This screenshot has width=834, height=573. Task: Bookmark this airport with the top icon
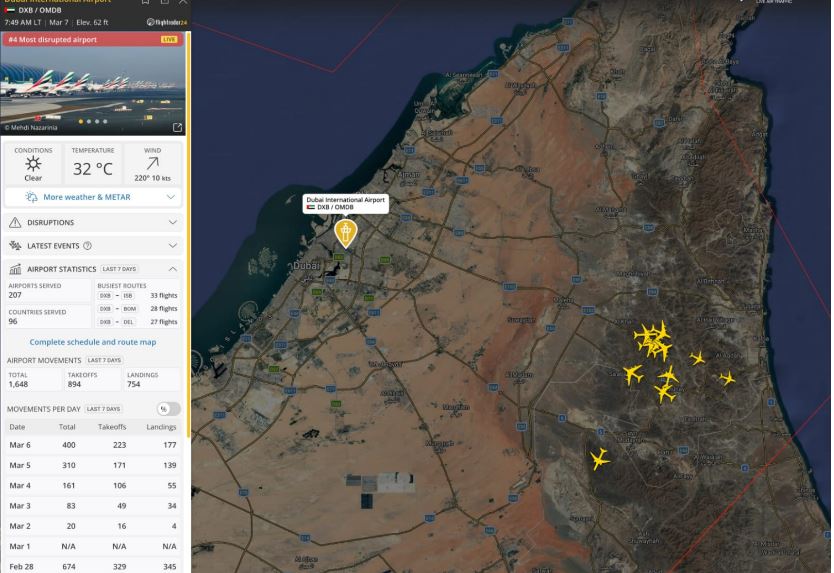pyautogui.click(x=145, y=3)
